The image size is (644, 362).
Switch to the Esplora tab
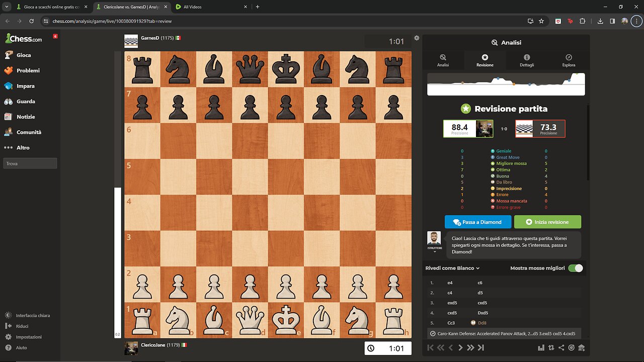pyautogui.click(x=569, y=61)
